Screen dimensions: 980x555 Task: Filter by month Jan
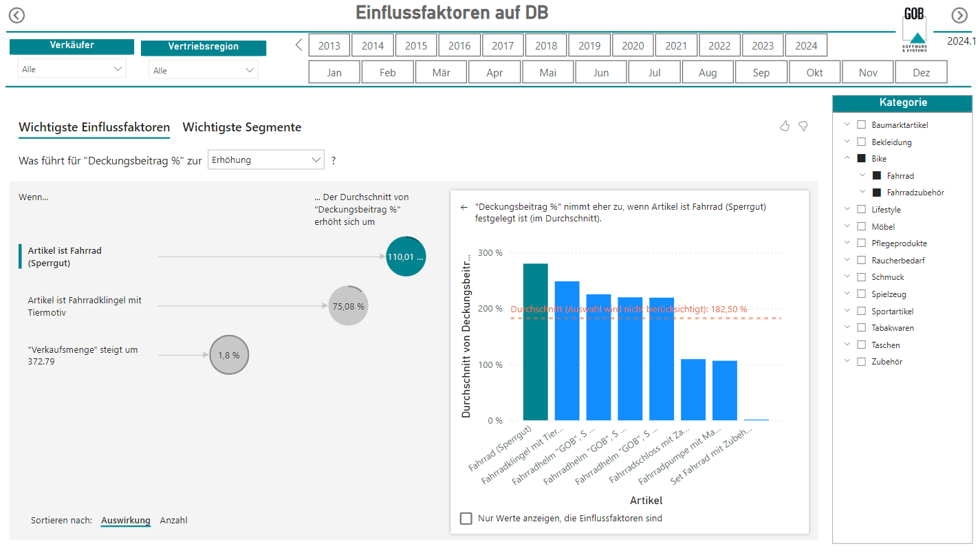click(x=334, y=72)
